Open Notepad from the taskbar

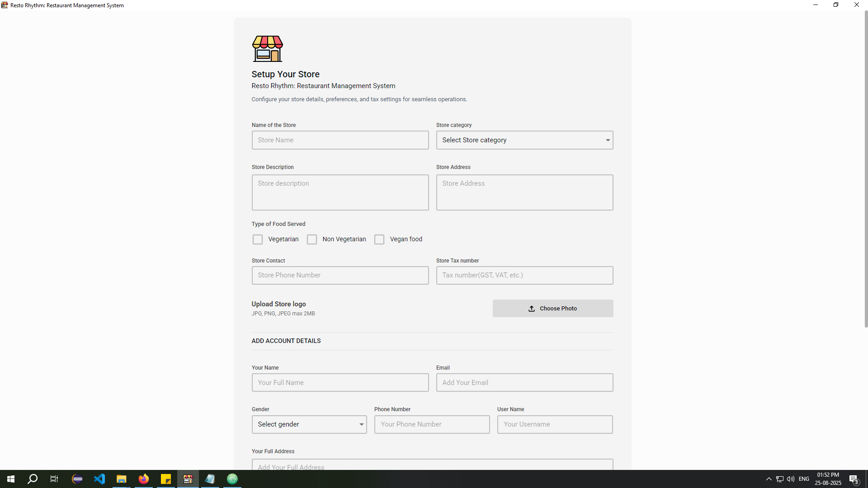point(210,479)
